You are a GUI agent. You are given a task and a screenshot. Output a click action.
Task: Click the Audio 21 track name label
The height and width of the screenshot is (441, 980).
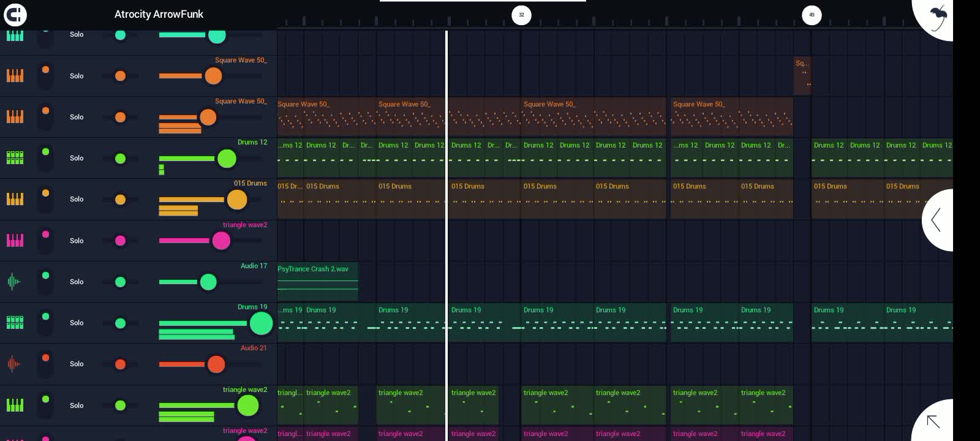coord(254,348)
